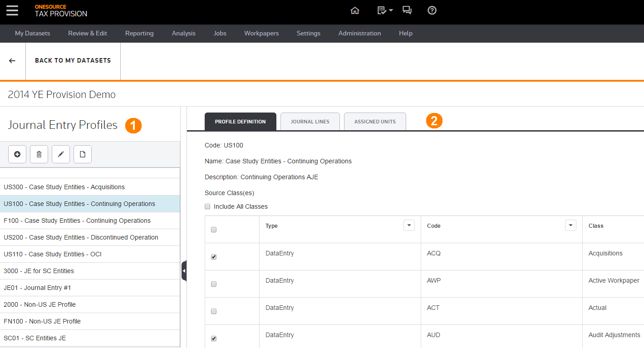644x348 pixels.
Task: Copy profile using the document icon
Action: point(83,154)
